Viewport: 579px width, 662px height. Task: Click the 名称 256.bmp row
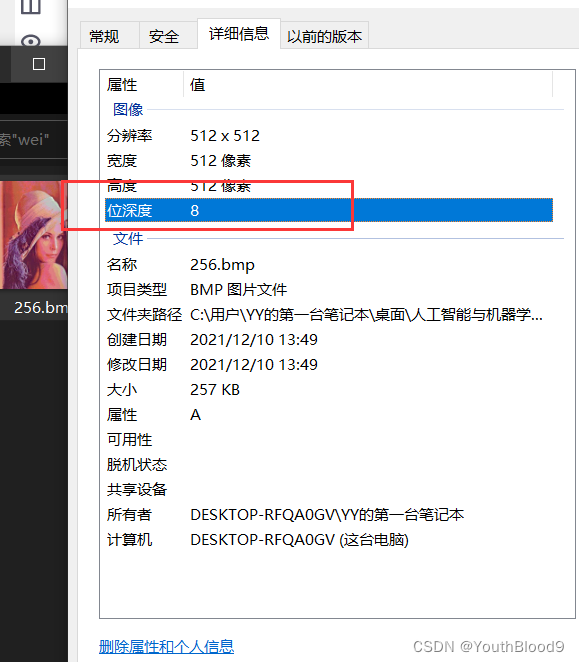(329, 265)
